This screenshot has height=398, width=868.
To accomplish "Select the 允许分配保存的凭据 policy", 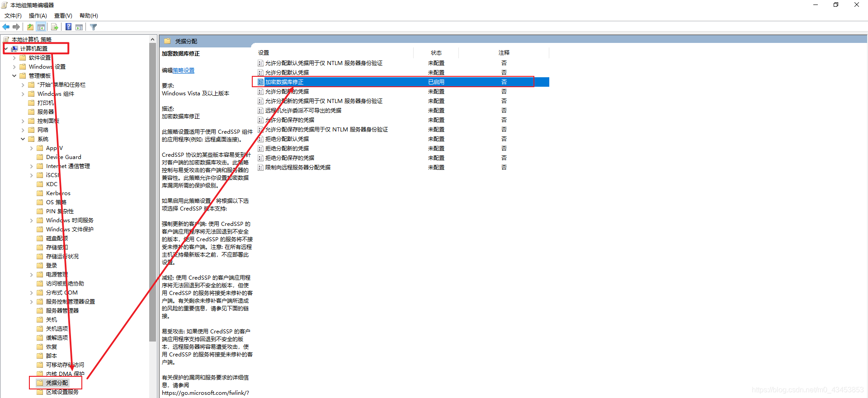I will (290, 120).
